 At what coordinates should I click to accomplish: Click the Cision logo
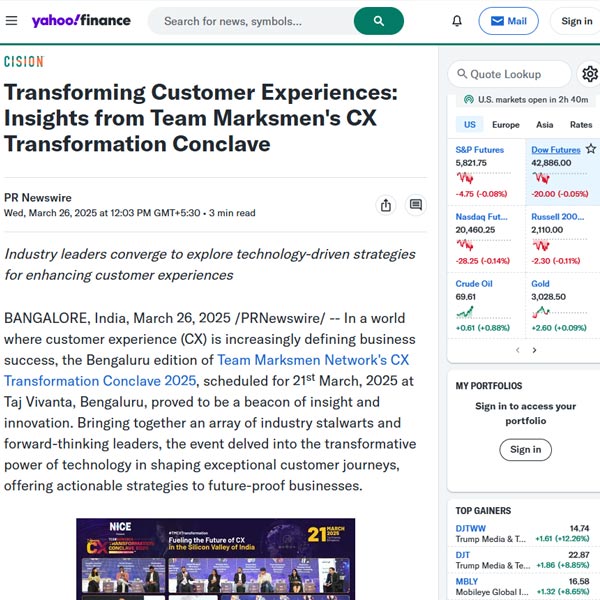click(24, 62)
